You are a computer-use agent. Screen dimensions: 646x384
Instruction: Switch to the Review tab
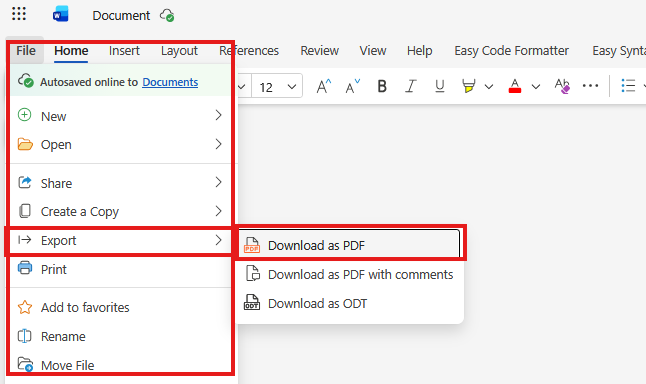point(319,51)
